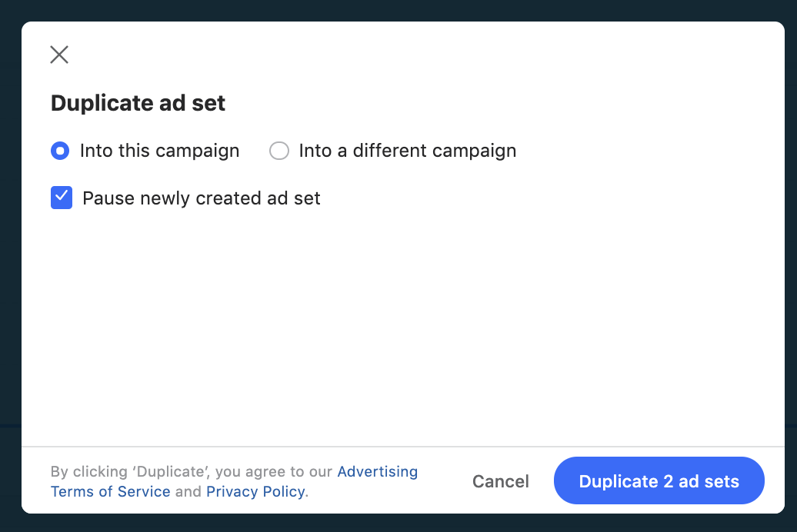Open the Advertising Terms of Service link

[x=377, y=471]
